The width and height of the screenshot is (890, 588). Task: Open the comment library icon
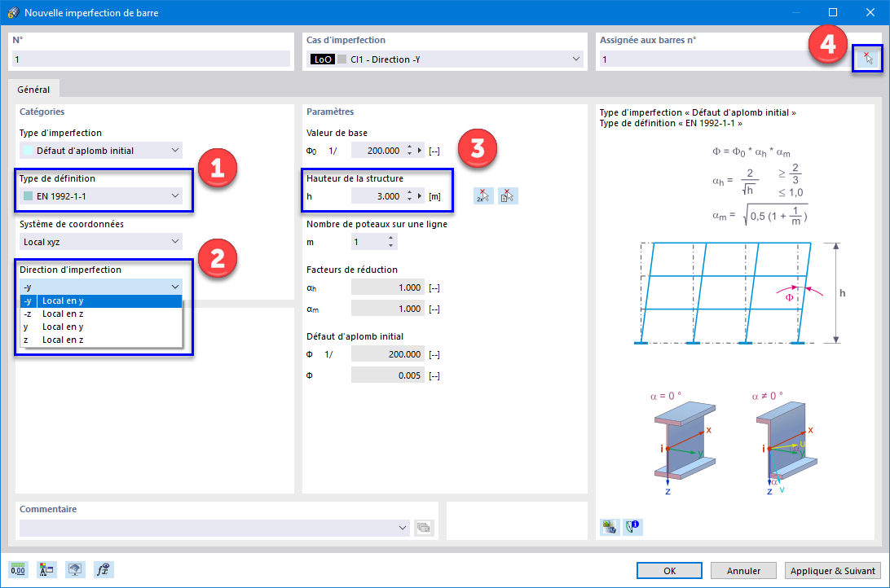click(424, 528)
